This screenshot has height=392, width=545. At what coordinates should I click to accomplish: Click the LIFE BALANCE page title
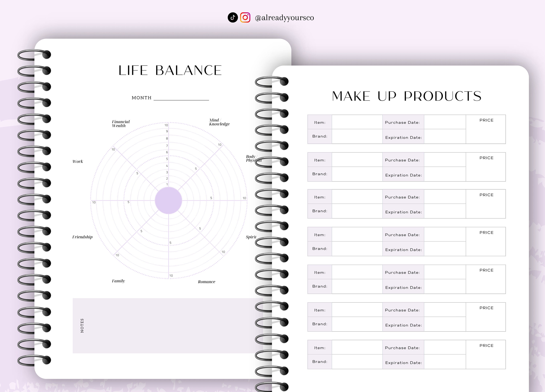(x=170, y=70)
